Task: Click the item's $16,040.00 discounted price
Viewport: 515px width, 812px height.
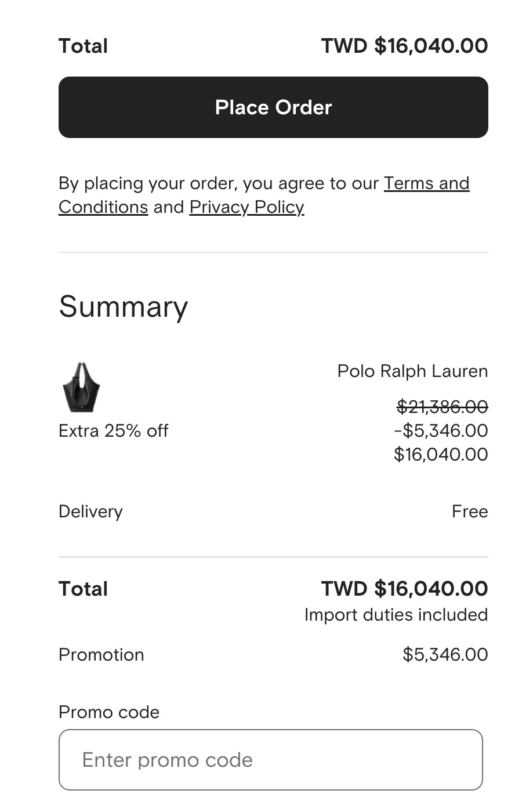Action: pos(441,454)
